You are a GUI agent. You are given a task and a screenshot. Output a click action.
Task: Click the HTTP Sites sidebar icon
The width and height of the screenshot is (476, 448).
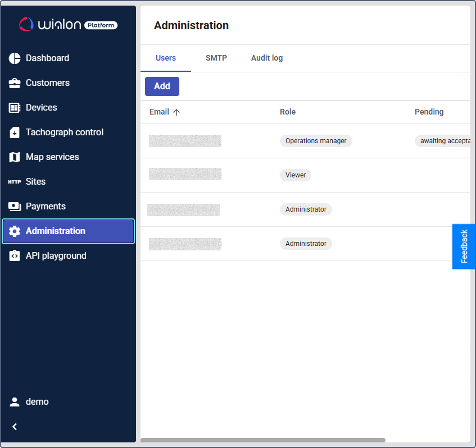(x=14, y=181)
